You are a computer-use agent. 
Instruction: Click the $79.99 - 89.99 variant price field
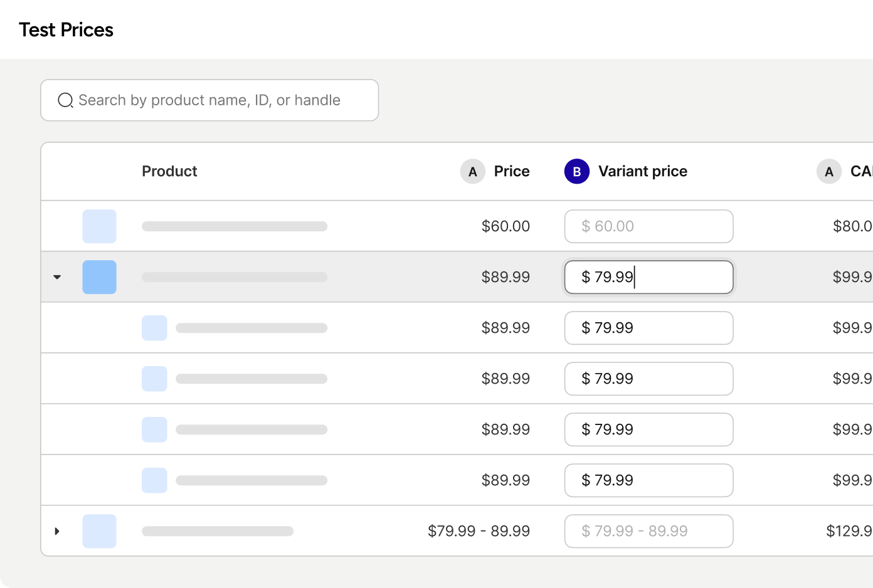click(648, 531)
